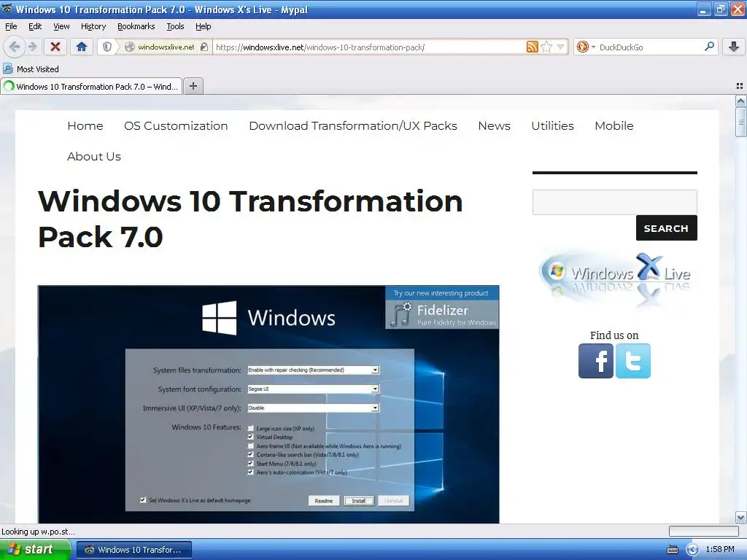Bookmark this page with the star
The height and width of the screenshot is (560, 747).
546,47
